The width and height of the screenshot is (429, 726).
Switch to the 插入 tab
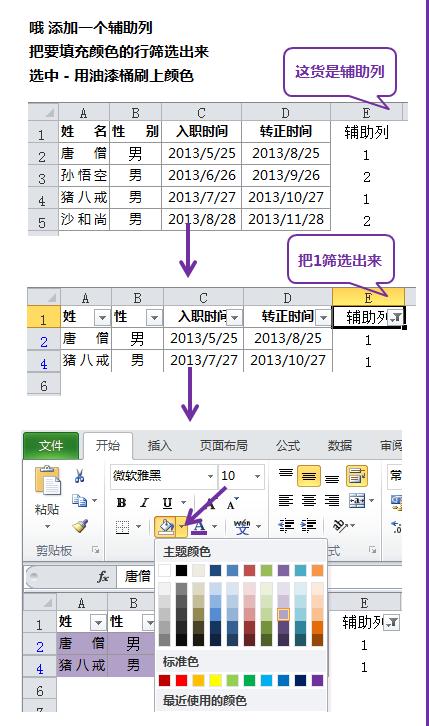click(x=160, y=445)
